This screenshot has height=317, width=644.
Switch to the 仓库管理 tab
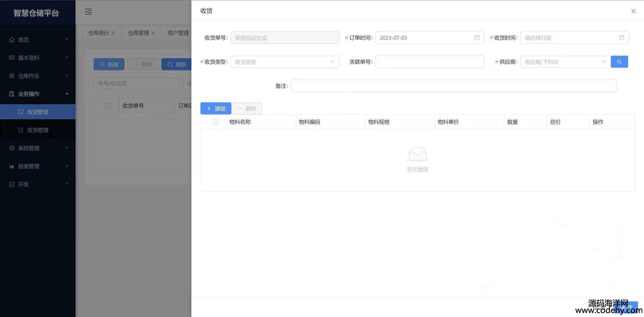(138, 33)
